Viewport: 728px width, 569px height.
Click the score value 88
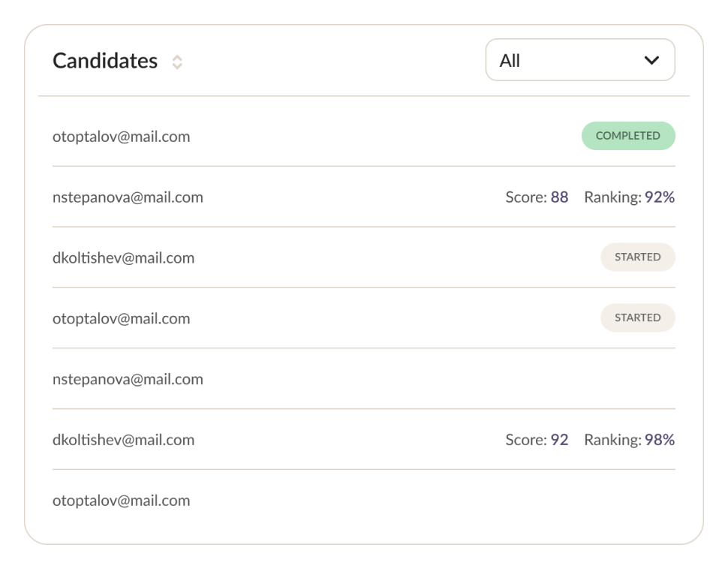tap(559, 197)
